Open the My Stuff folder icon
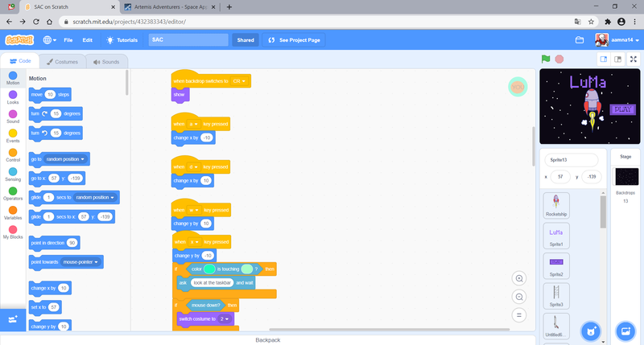This screenshot has width=644, height=345. (580, 40)
